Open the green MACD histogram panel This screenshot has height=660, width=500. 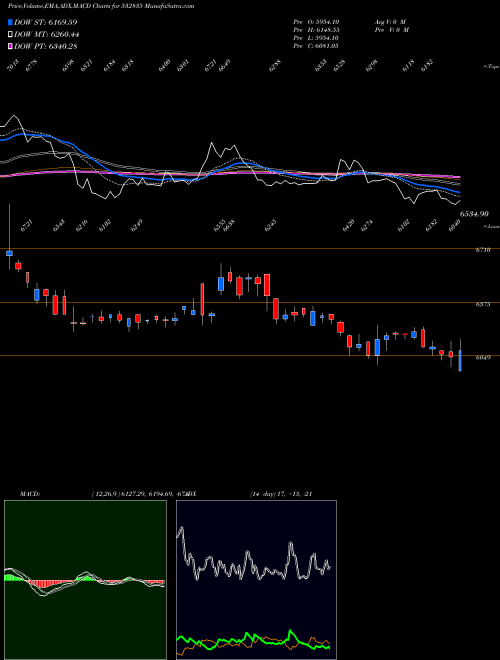pyautogui.click(x=85, y=580)
